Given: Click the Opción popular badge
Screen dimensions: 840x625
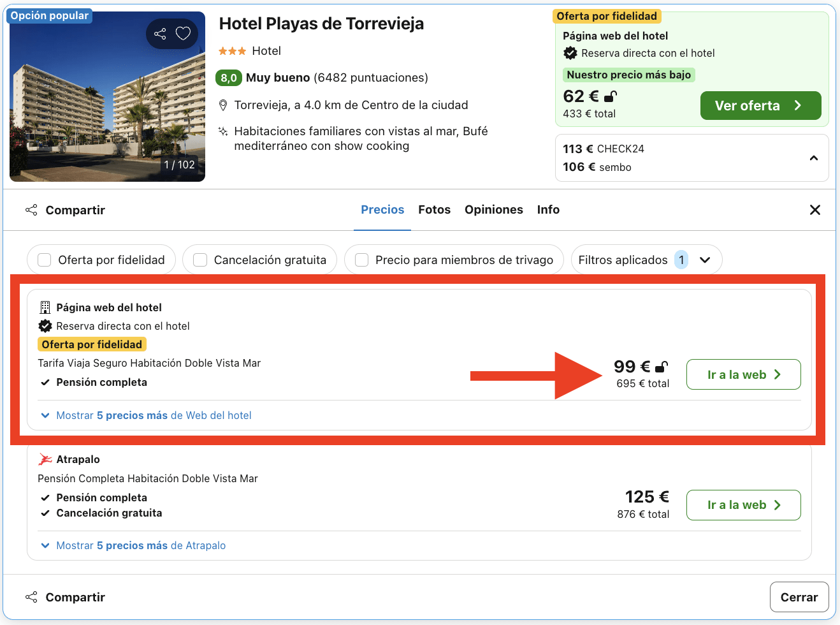Looking at the screenshot, I should pos(50,15).
